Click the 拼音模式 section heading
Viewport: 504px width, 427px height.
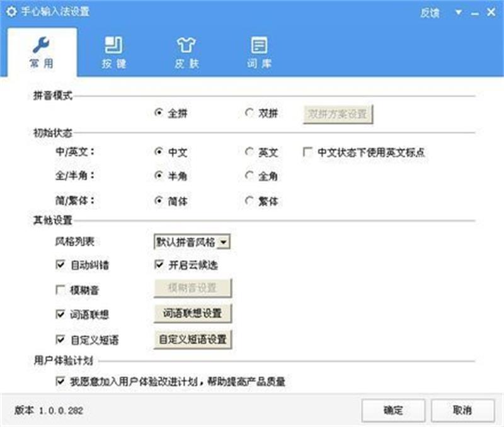coord(53,96)
